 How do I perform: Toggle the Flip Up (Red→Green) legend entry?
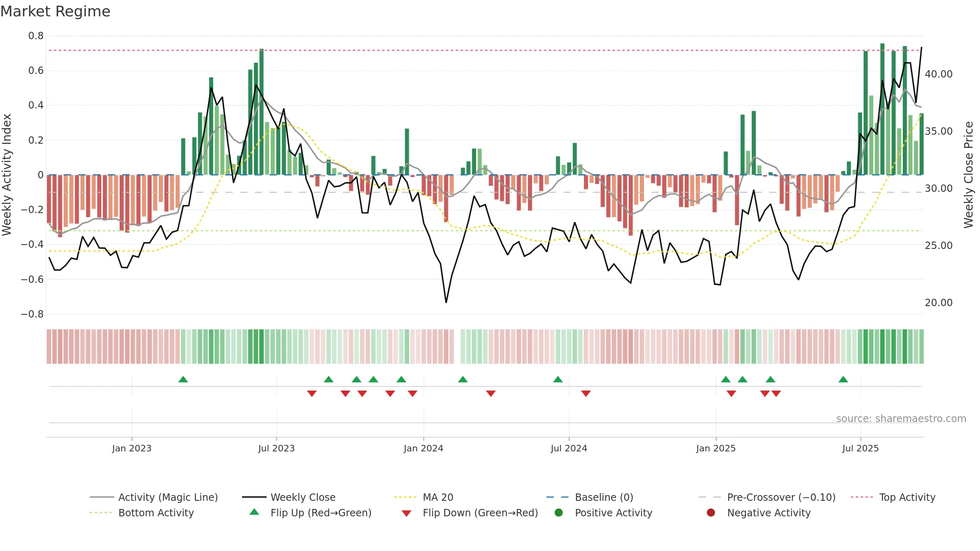[x=310, y=513]
